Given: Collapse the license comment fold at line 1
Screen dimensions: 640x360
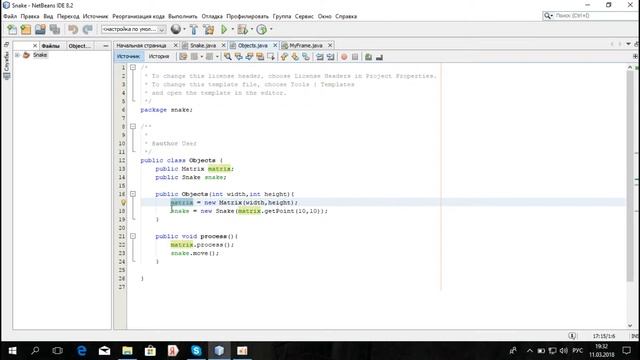Looking at the screenshot, I should coord(133,67).
